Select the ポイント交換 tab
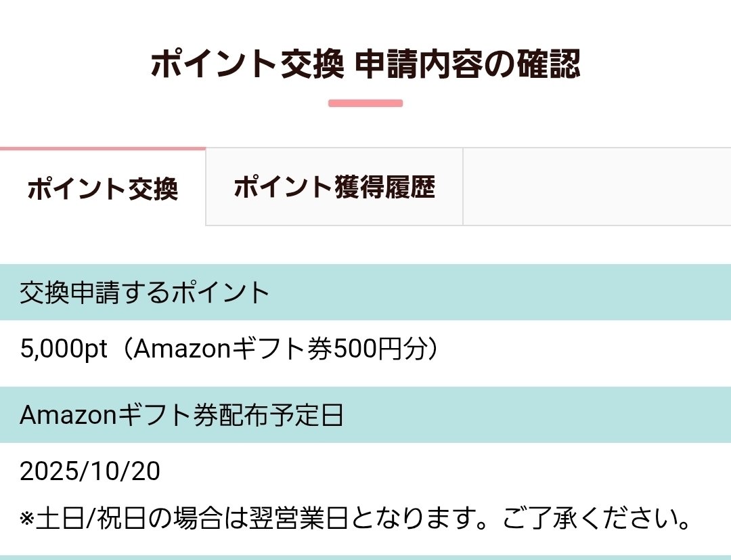Viewport: 731px width, 560px height. [102, 188]
